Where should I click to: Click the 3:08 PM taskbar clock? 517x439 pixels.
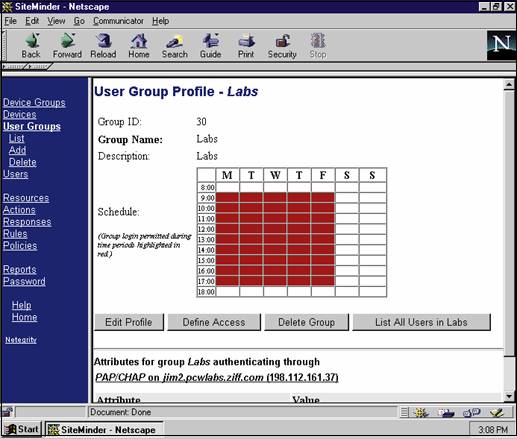pos(493,430)
